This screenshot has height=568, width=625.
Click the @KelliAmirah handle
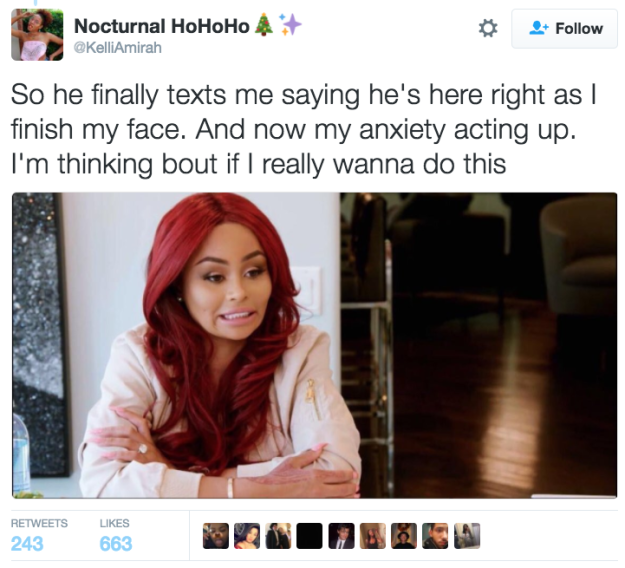pyautogui.click(x=118, y=48)
